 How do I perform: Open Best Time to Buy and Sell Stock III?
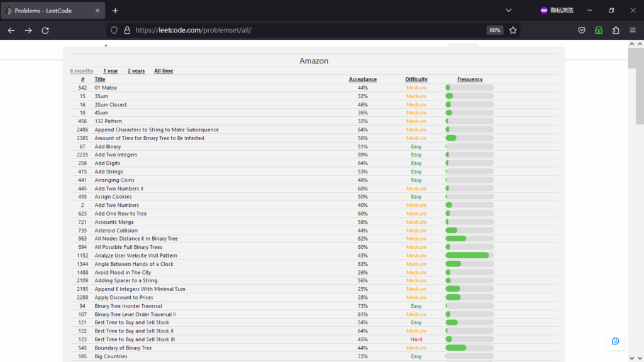(135, 339)
